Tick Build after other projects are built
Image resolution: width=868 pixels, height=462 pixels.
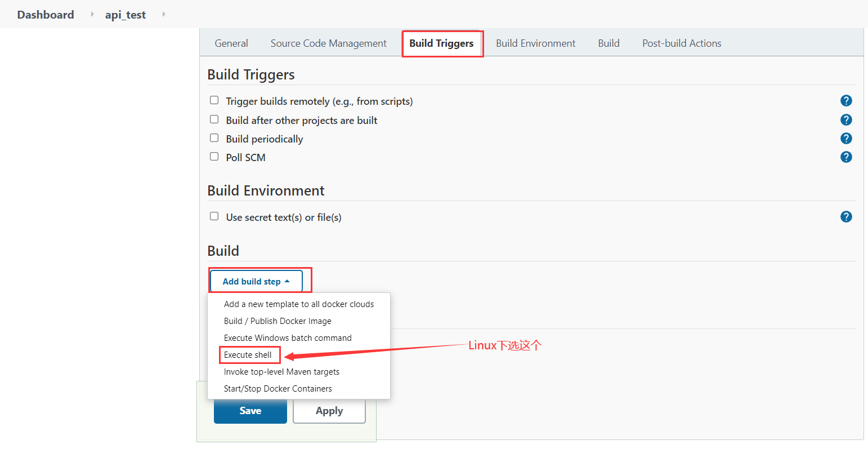pos(214,119)
